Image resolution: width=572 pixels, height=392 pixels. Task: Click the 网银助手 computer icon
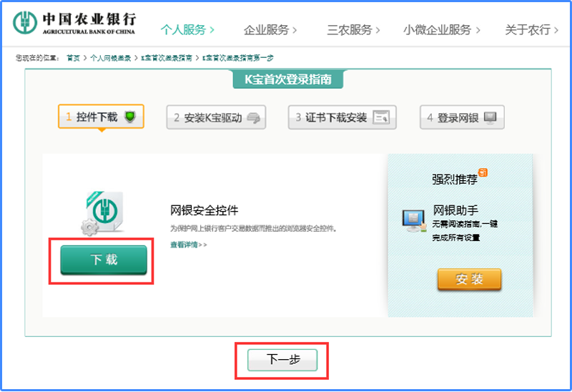pos(413,220)
